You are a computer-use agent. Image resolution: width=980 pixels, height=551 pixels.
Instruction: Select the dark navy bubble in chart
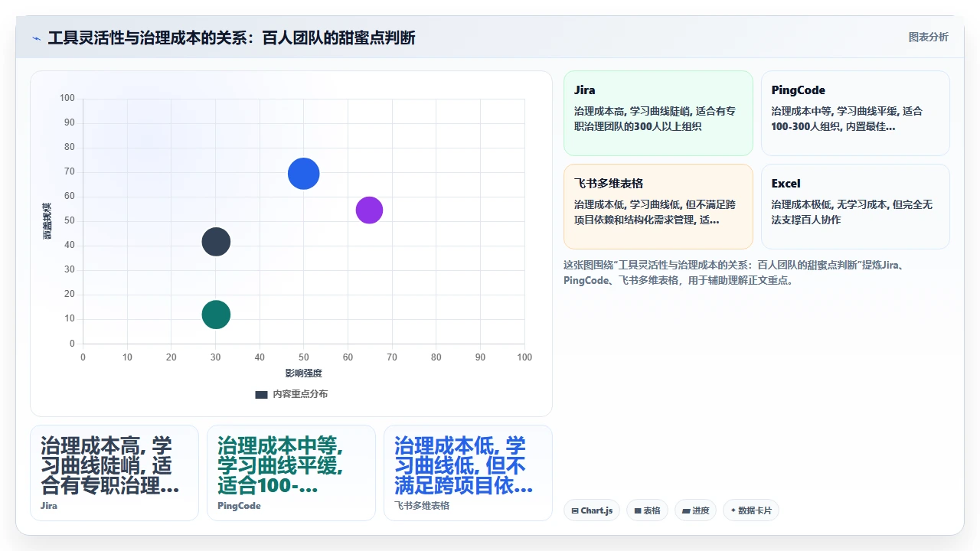click(216, 242)
